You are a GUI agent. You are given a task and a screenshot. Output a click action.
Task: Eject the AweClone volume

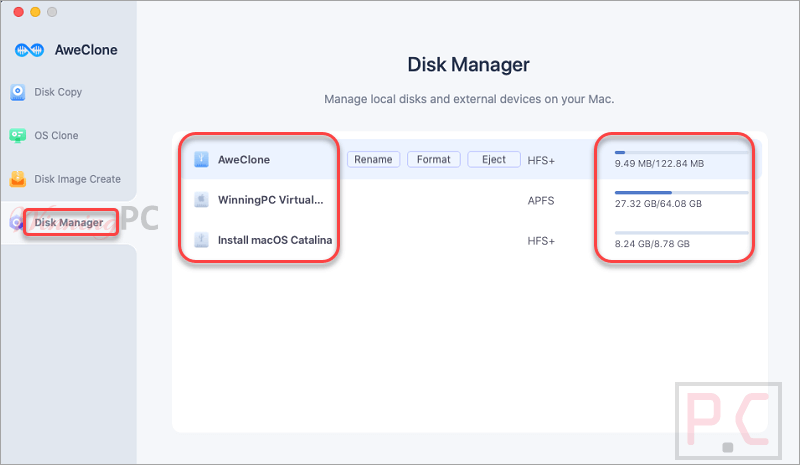[494, 159]
